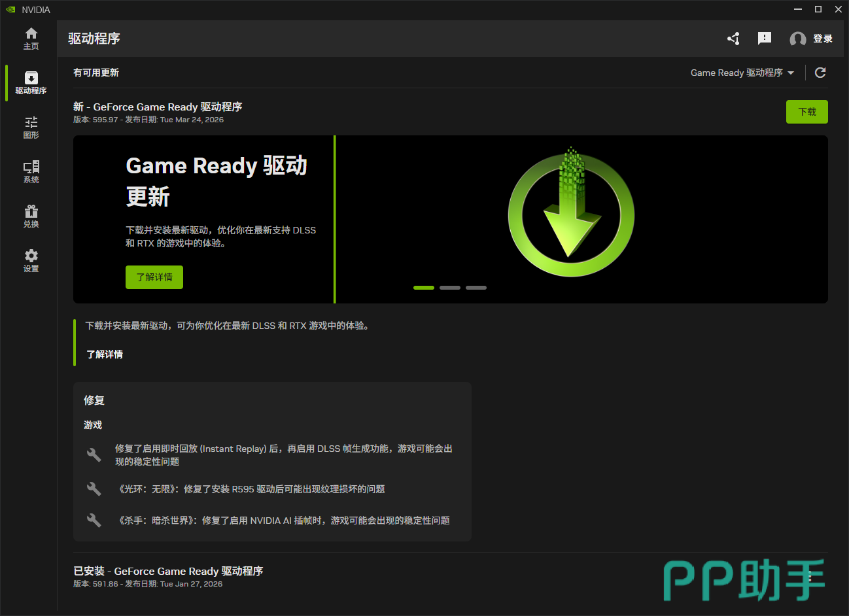The width and height of the screenshot is (849, 616).
Task: Expand the Game Ready 驱动程序 dropdown
Action: coord(742,73)
